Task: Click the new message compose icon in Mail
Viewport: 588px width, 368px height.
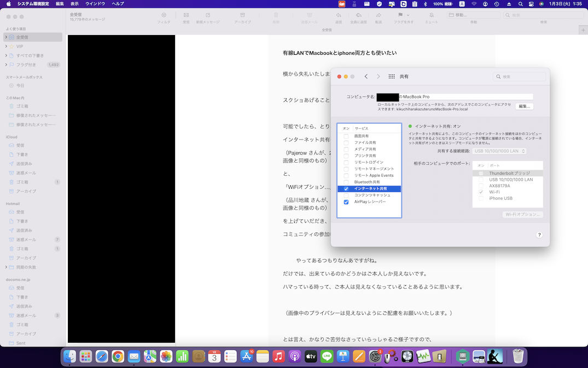Action: tap(207, 15)
